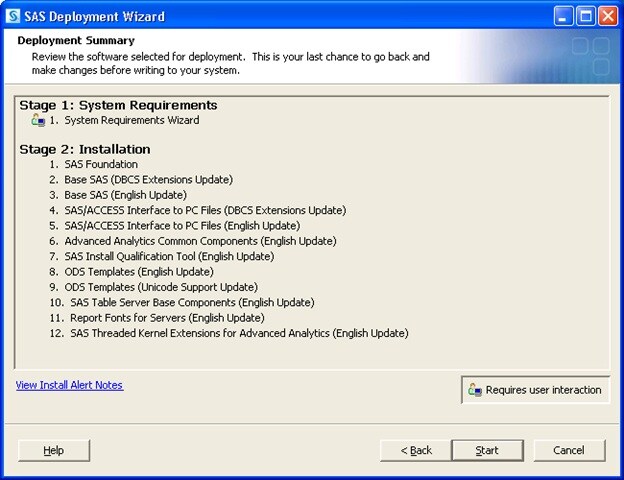The image size is (624, 480).
Task: Click the SAS Deployment Wizard title bar icon
Action: 13,16
